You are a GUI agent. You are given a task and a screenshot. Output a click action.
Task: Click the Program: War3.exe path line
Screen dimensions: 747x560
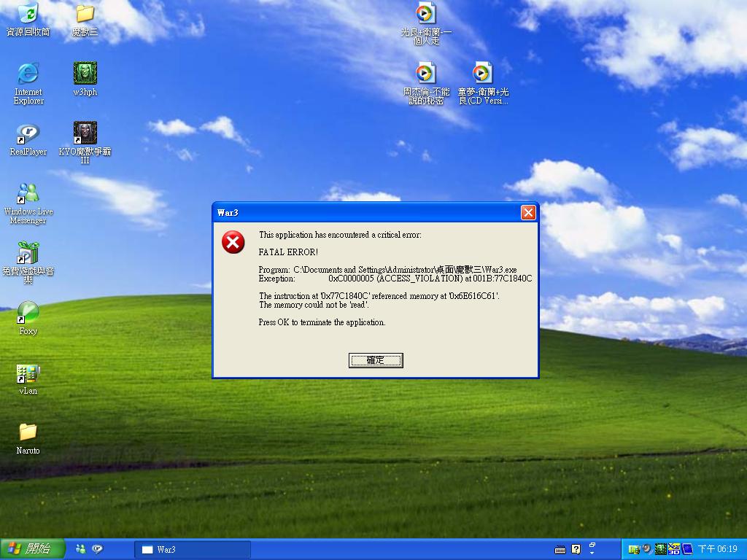click(x=388, y=270)
